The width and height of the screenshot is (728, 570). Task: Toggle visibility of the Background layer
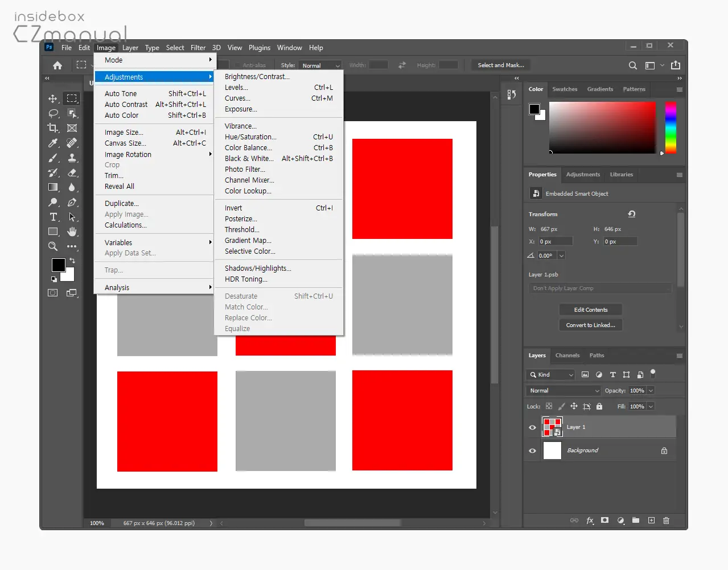click(x=532, y=451)
